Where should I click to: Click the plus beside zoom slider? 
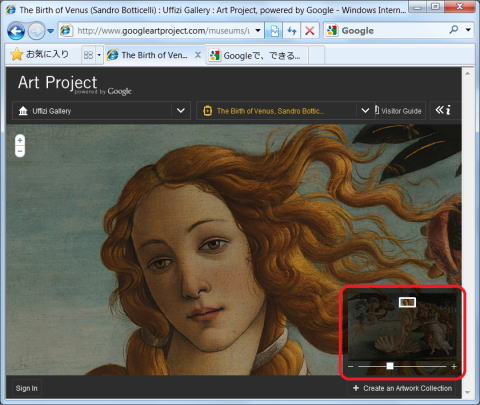coord(454,366)
